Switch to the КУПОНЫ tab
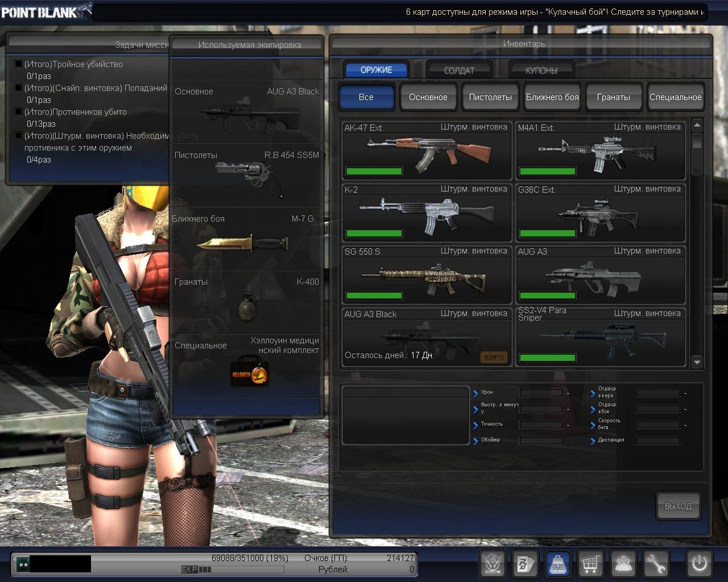Image resolution: width=728 pixels, height=582 pixels. click(x=541, y=70)
